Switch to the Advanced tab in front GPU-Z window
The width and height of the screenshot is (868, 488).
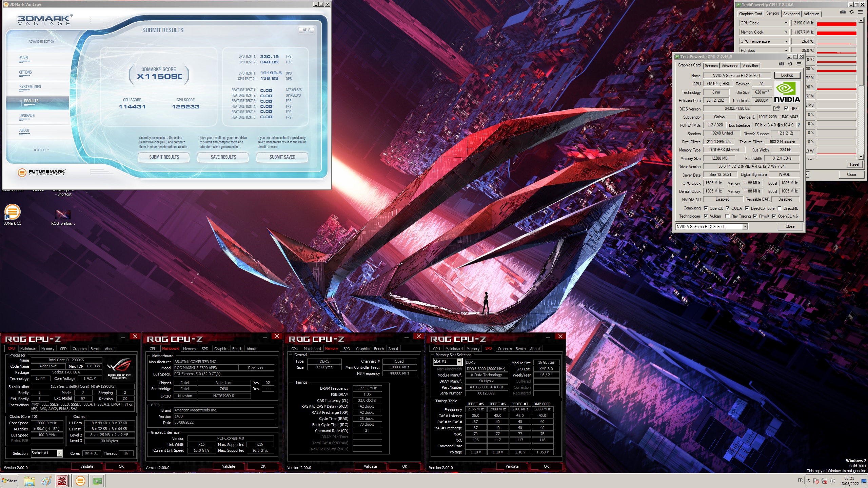click(730, 66)
